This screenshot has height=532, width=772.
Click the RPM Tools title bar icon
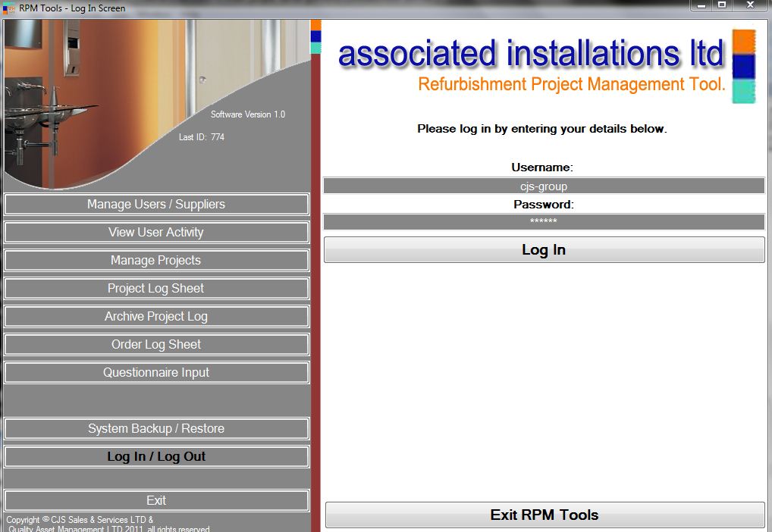click(9, 8)
